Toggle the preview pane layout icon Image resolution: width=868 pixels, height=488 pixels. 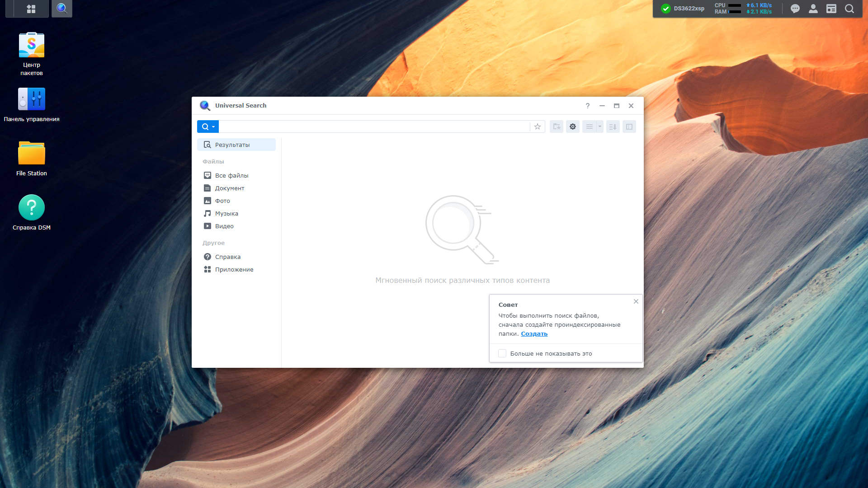point(629,127)
